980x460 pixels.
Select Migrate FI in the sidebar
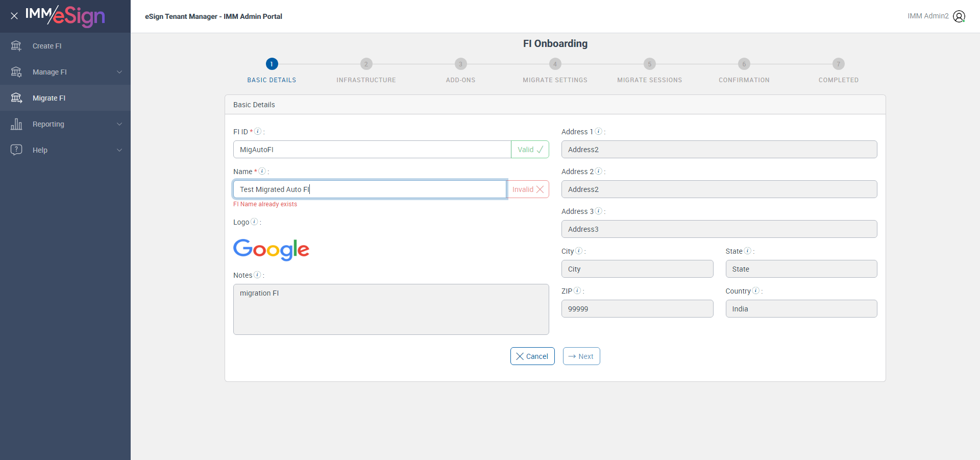click(49, 98)
